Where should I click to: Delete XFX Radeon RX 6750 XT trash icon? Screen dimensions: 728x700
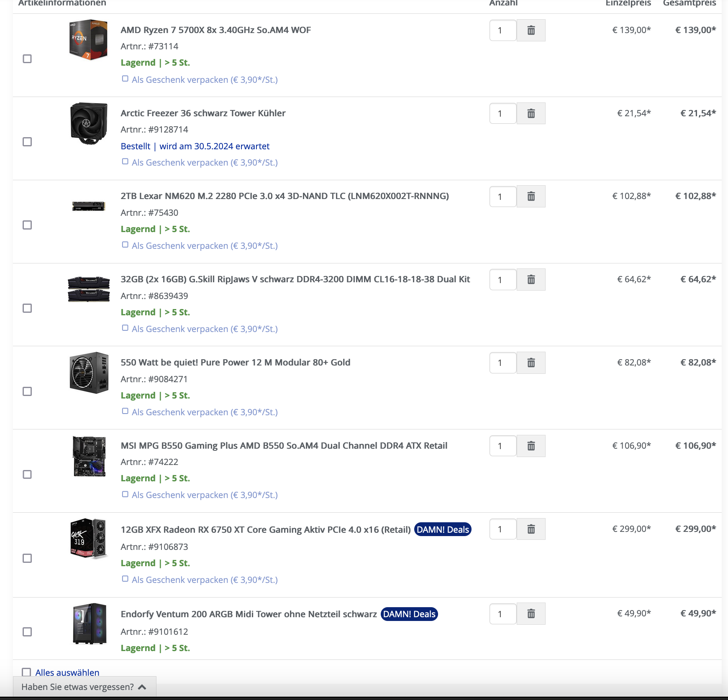(531, 529)
